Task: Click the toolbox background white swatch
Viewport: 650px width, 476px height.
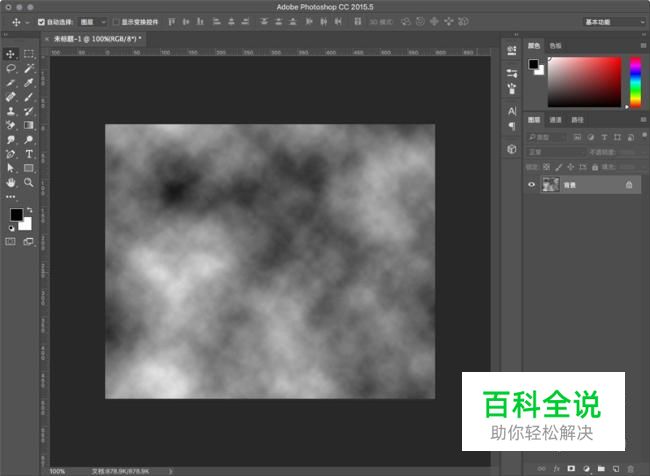Action: [27, 225]
